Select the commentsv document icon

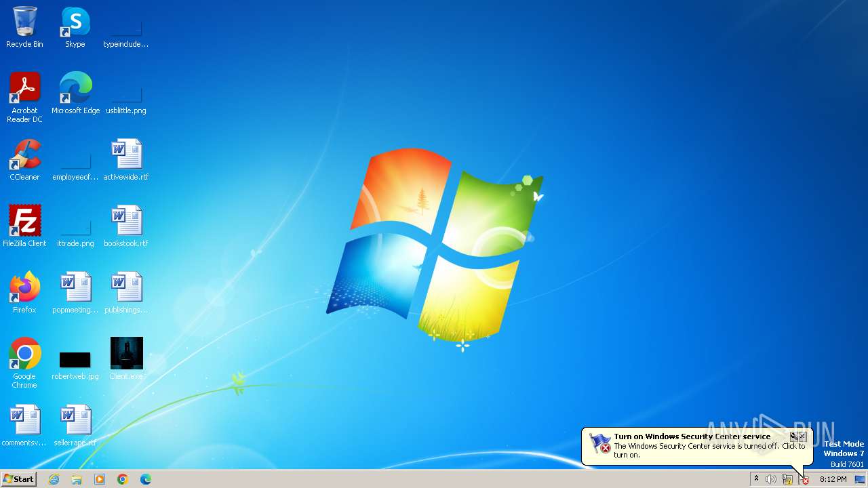(x=24, y=426)
